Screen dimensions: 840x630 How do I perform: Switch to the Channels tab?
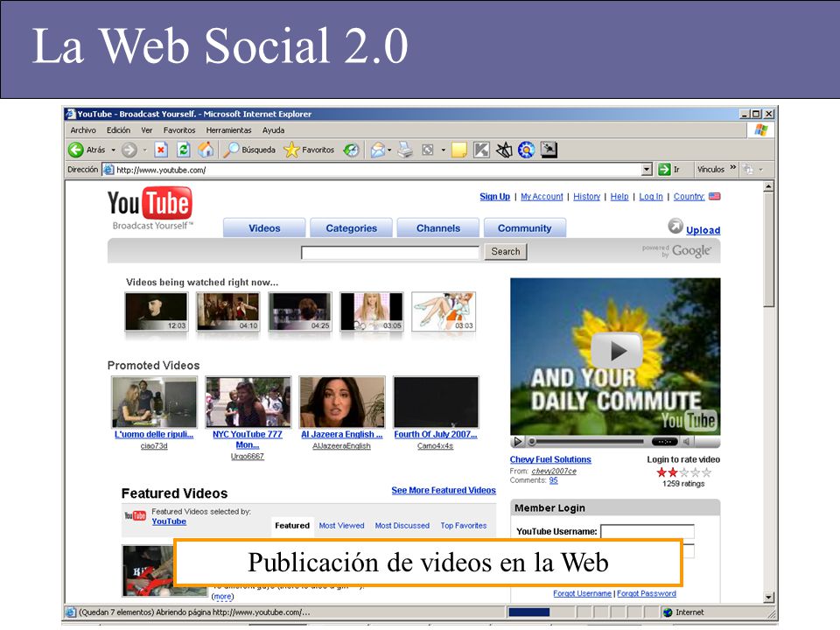(438, 228)
